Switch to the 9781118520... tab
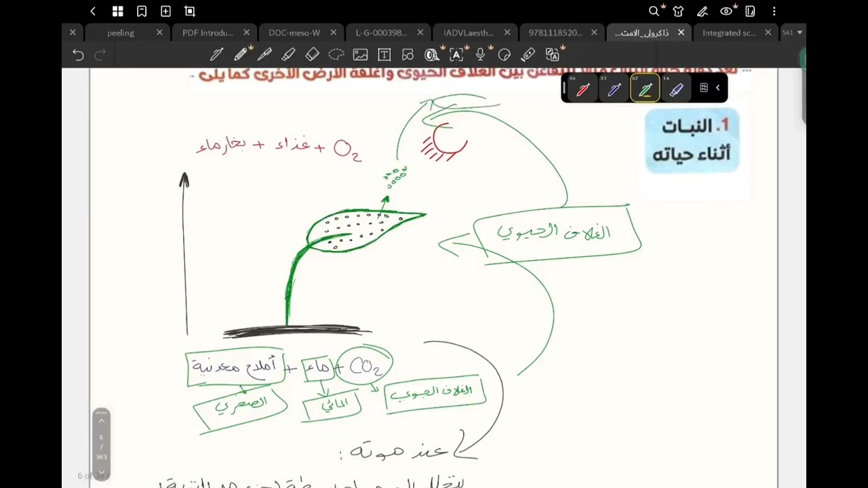Viewport: 868px width, 488px height. coord(555,33)
